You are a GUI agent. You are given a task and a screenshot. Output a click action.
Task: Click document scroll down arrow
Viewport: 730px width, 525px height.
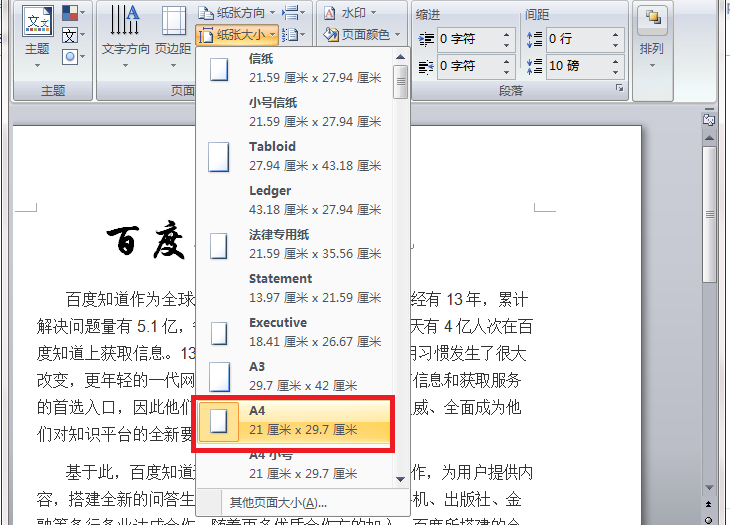coord(710,487)
